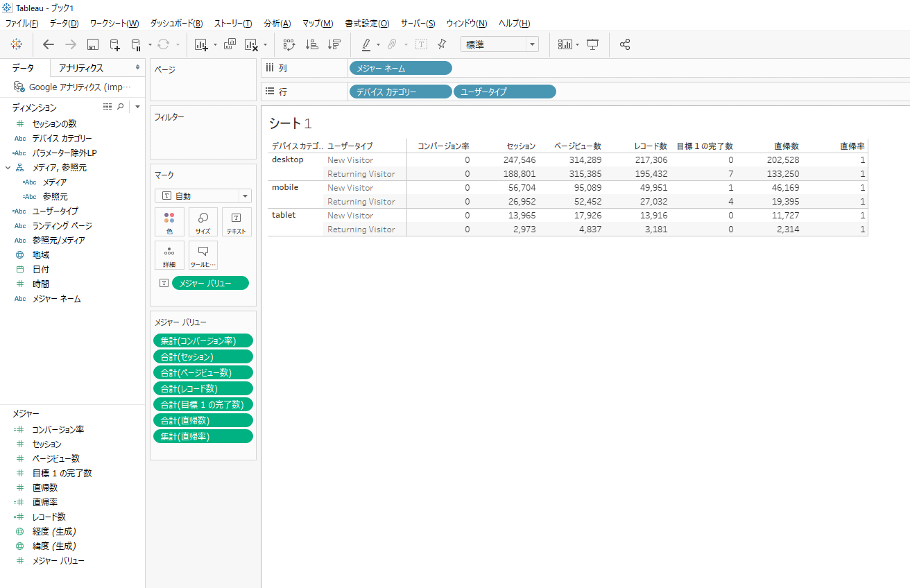Undo with the back arrow
This screenshot has height=588, width=910.
coord(49,44)
